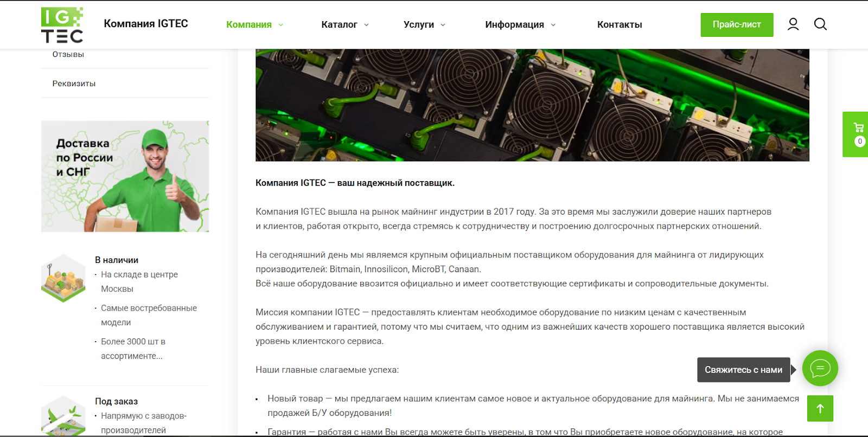The image size is (868, 437).
Task: Click the IGTEC logo
Action: coord(62,25)
